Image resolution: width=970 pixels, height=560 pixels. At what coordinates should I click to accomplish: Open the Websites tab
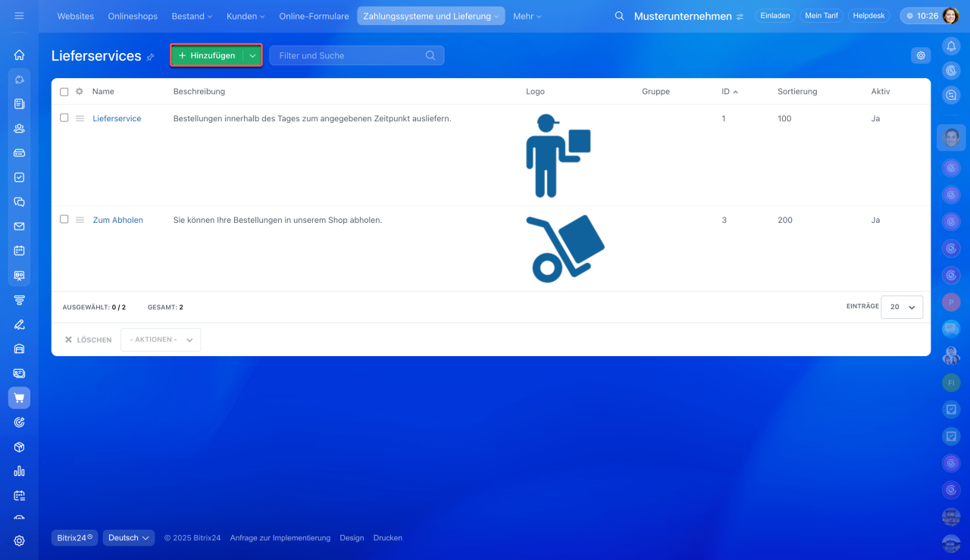[x=76, y=16]
